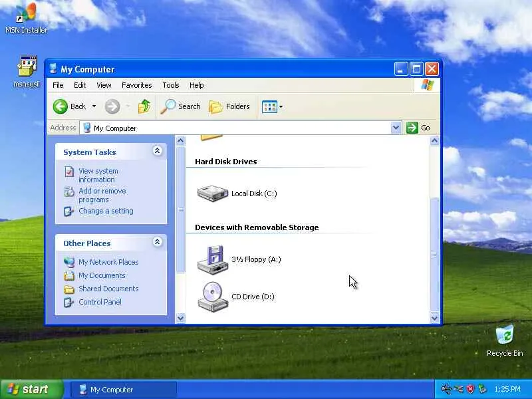Click the sidebar scrollbar thumb
Image resolution: width=532 pixels, height=399 pixels.
[x=180, y=209]
